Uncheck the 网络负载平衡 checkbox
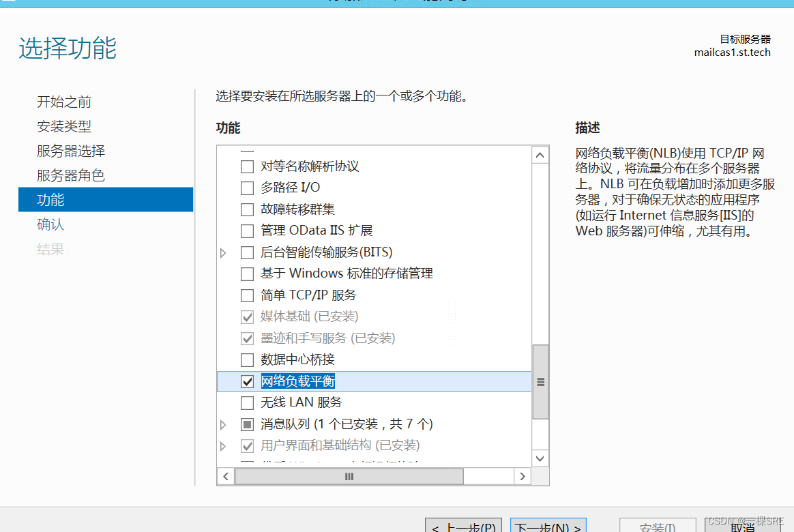The image size is (794, 532). [x=248, y=381]
